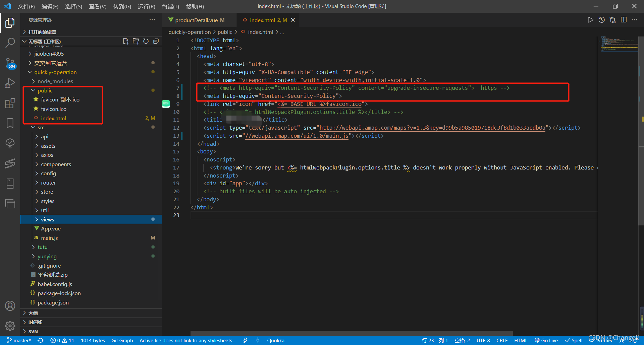644x345 pixels.
Task: Expand the SVN section
Action: tap(91, 331)
